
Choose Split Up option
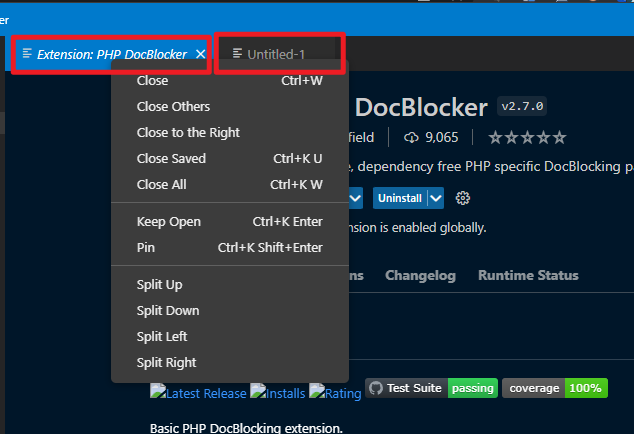pos(230,285)
